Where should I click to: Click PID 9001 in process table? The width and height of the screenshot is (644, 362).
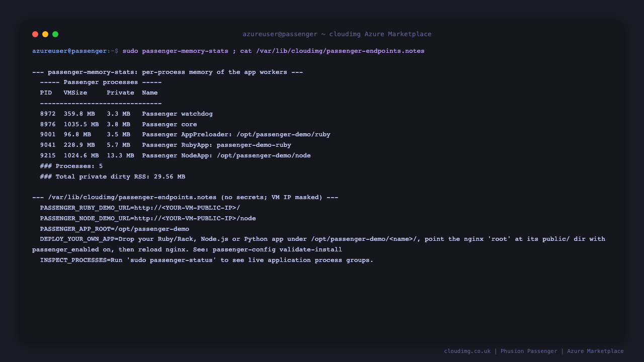pos(48,134)
